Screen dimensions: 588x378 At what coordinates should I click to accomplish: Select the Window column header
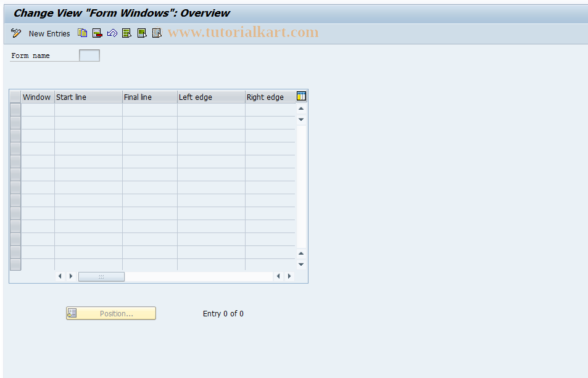(38, 97)
